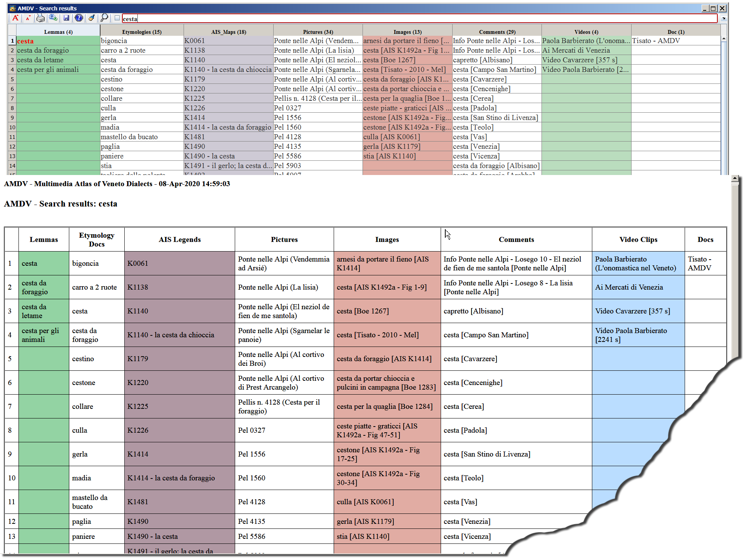Click the floppy disk save icon
The image size is (747, 560).
coord(66,18)
